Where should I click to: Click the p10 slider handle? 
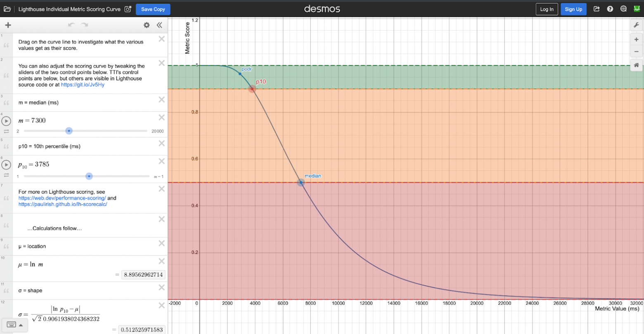89,176
